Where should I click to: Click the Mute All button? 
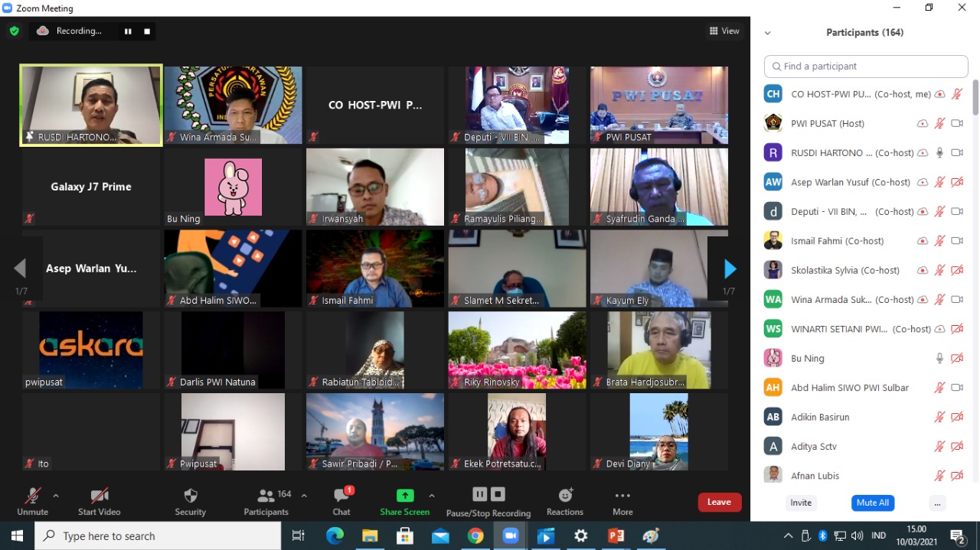(x=872, y=503)
